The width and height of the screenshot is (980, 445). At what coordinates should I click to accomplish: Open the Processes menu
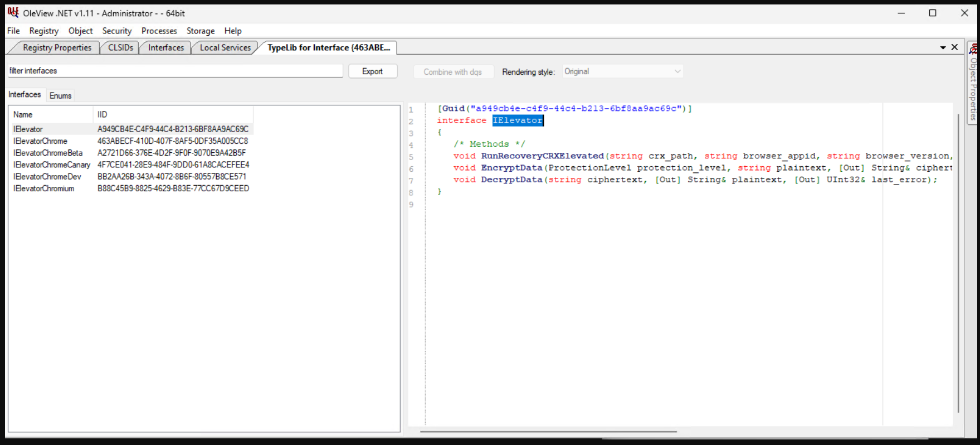click(x=159, y=31)
